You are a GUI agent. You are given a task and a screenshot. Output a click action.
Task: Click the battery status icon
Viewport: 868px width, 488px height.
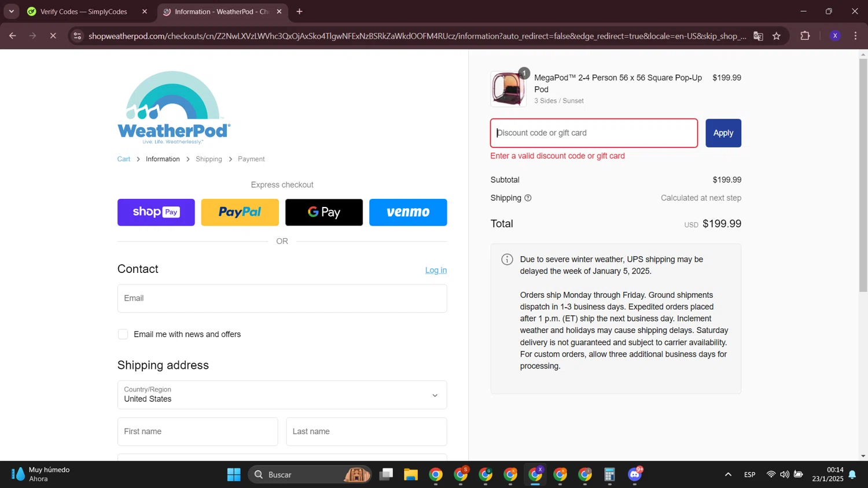coord(799,475)
